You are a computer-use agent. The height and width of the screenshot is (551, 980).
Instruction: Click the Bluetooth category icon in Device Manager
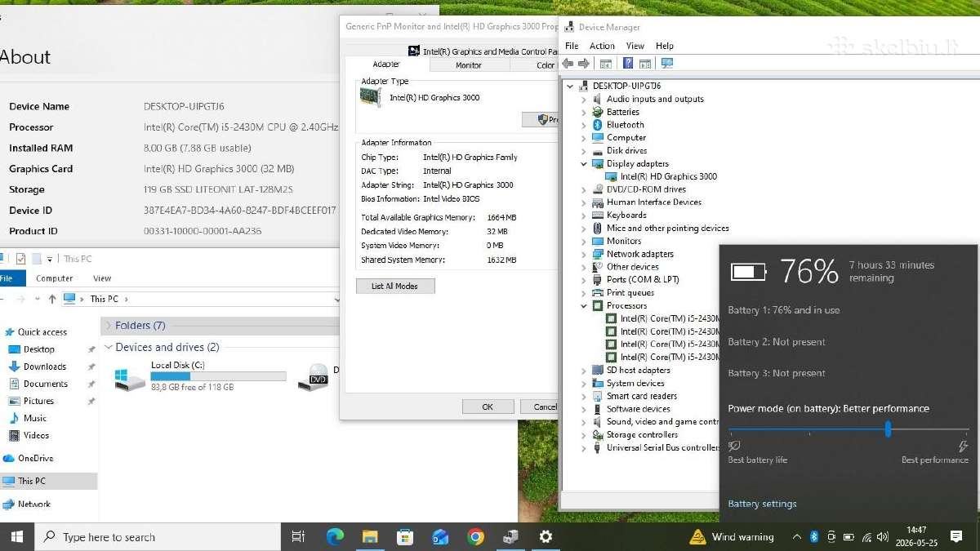(598, 125)
